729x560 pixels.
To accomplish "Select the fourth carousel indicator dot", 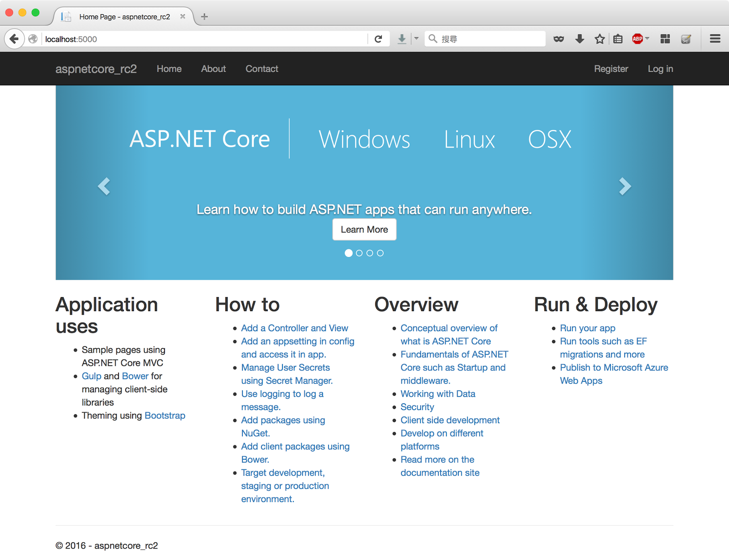I will (x=380, y=253).
